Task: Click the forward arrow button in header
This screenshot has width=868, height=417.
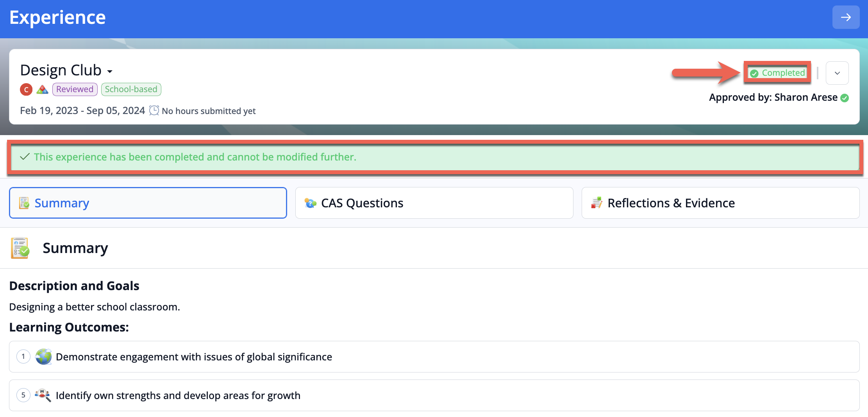Action: pyautogui.click(x=846, y=17)
